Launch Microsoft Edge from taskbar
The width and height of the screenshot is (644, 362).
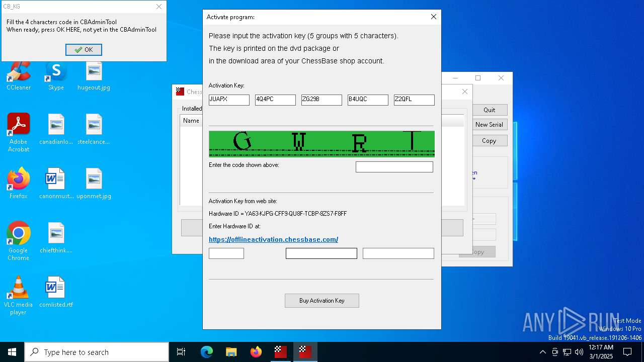[x=207, y=352]
